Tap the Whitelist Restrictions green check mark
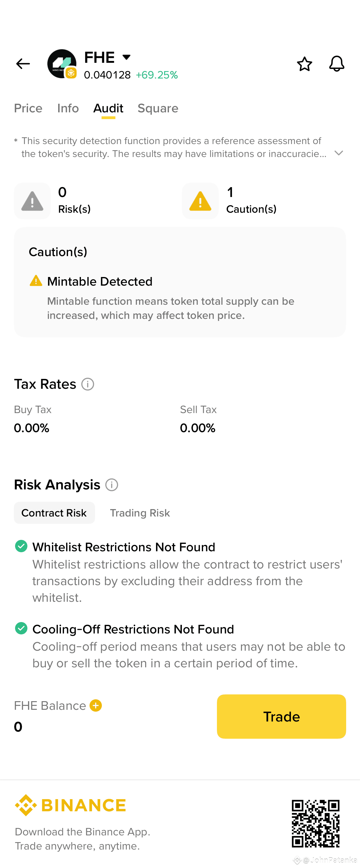This screenshot has height=868, width=360. point(21,546)
